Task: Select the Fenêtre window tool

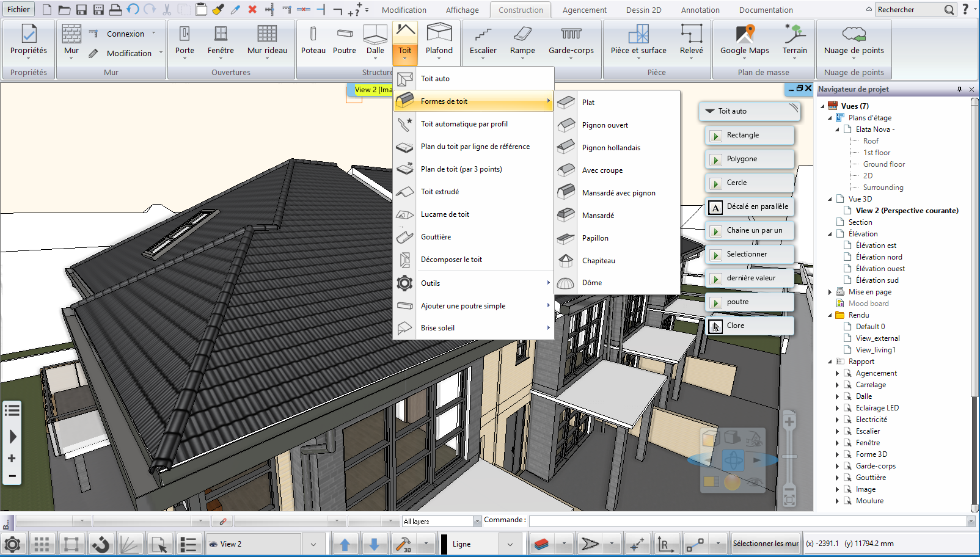Action: pos(221,40)
